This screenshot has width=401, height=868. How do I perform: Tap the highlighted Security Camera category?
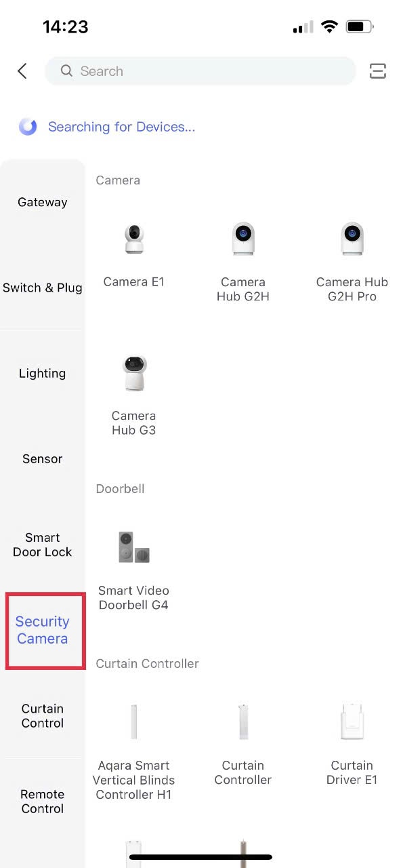pos(43,631)
